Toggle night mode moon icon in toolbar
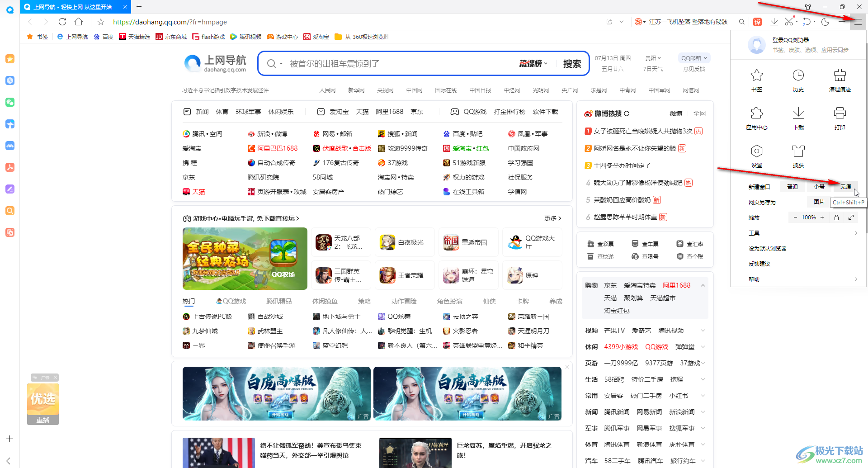Viewport: 868px width, 468px height. tap(825, 22)
